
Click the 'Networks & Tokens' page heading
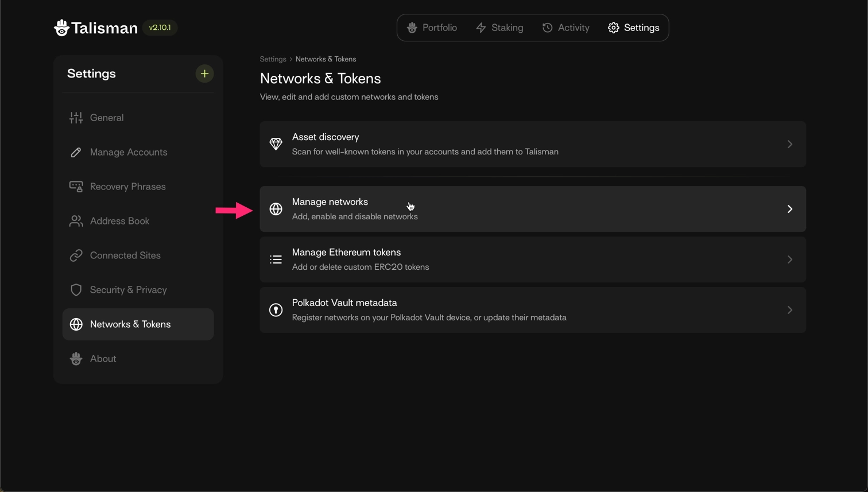(320, 79)
